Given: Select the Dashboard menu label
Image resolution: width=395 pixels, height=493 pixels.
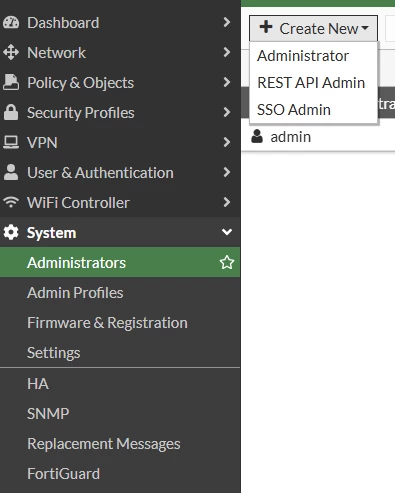Looking at the screenshot, I should point(63,23).
